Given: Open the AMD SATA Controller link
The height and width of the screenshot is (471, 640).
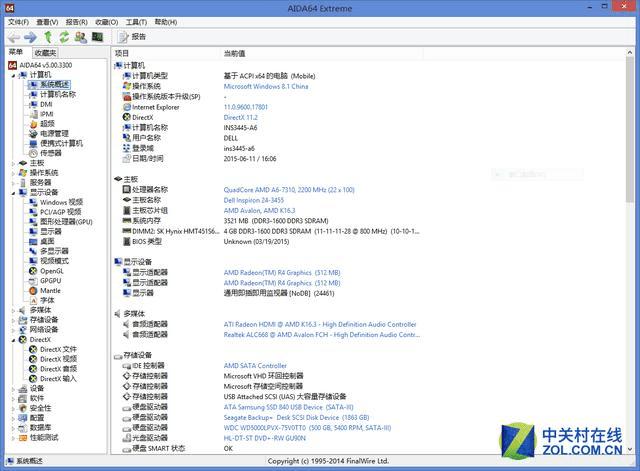Looking at the screenshot, I should (255, 366).
